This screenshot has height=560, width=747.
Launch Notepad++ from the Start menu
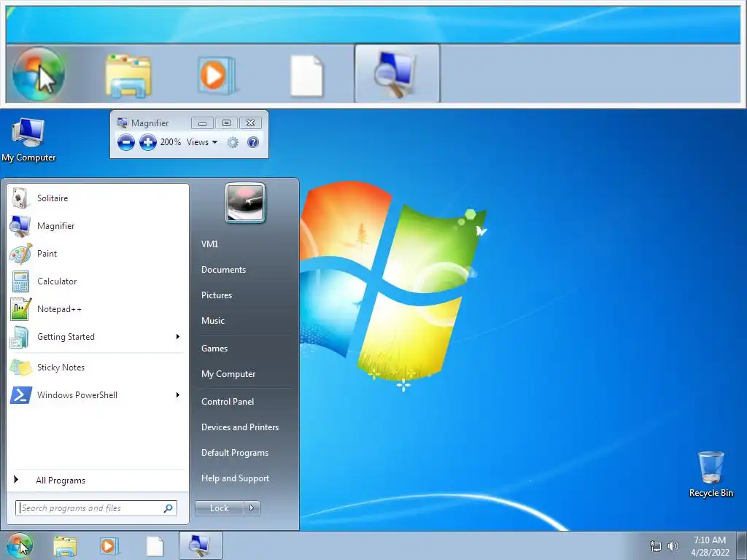[98, 309]
